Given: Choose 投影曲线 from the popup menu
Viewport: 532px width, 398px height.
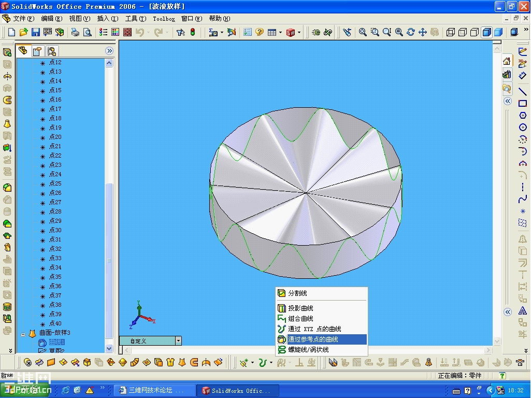Looking at the screenshot, I should coord(322,308).
